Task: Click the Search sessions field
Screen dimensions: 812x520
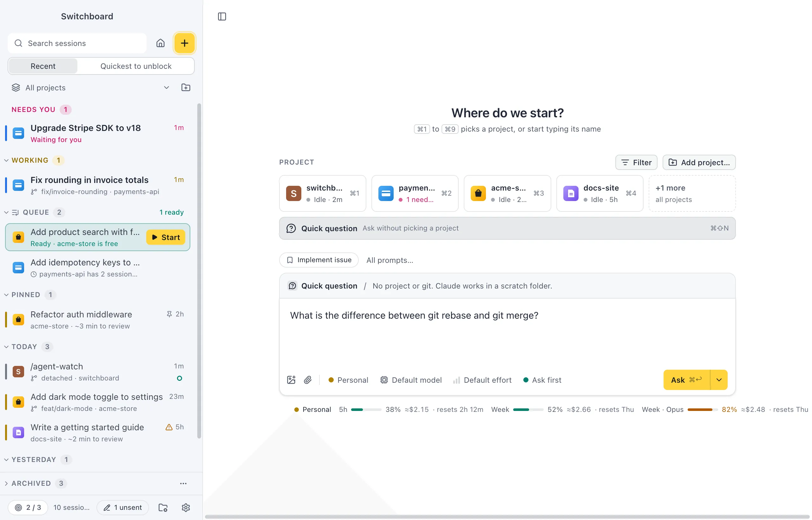Action: point(77,43)
